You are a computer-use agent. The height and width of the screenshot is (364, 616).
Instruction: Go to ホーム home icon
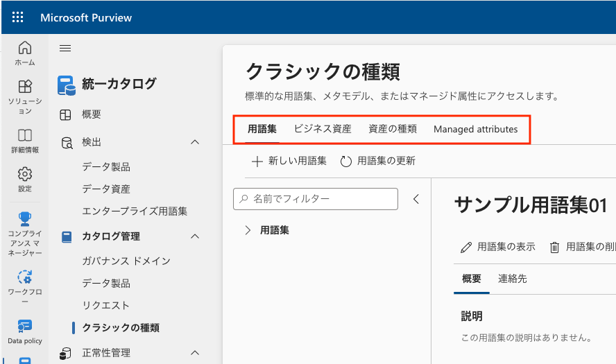point(25,48)
